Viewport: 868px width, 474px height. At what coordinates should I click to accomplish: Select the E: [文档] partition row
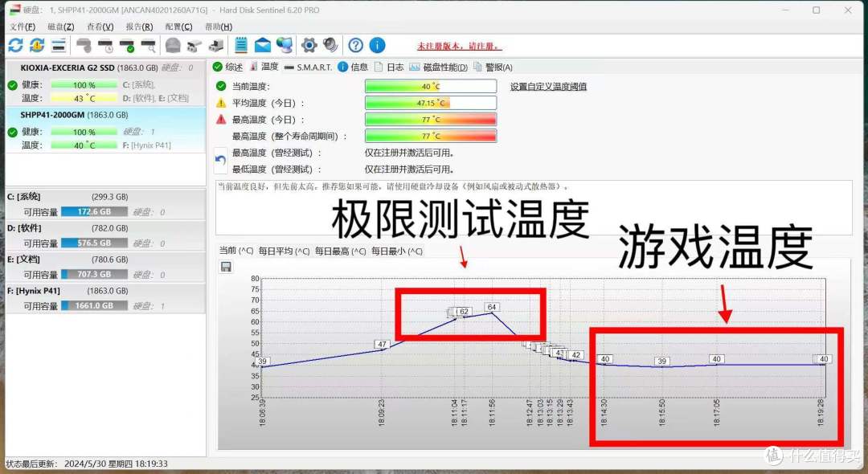tap(105, 267)
